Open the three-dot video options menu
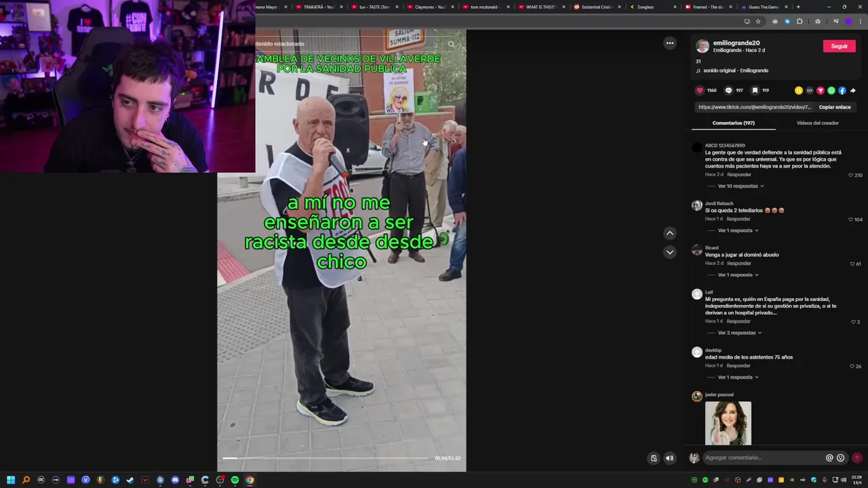 point(670,43)
